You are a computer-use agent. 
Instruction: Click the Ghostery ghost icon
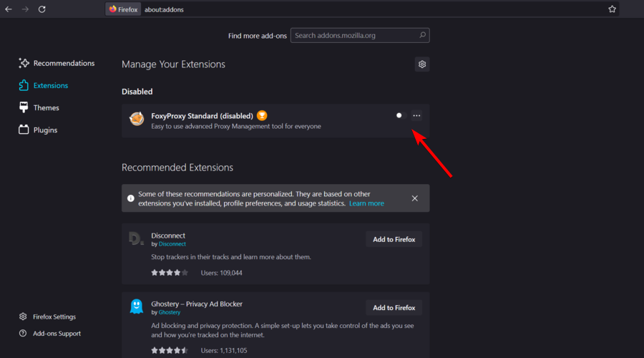[x=137, y=306]
